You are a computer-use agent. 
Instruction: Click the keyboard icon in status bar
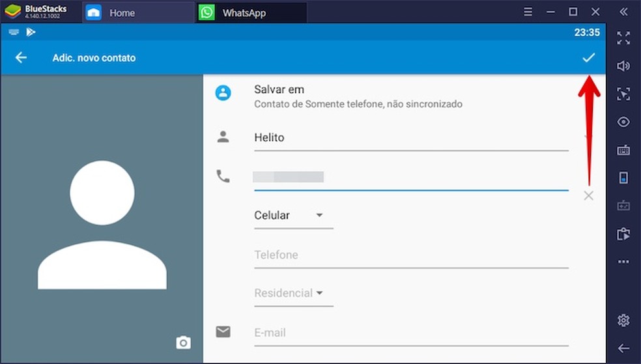[x=14, y=32]
